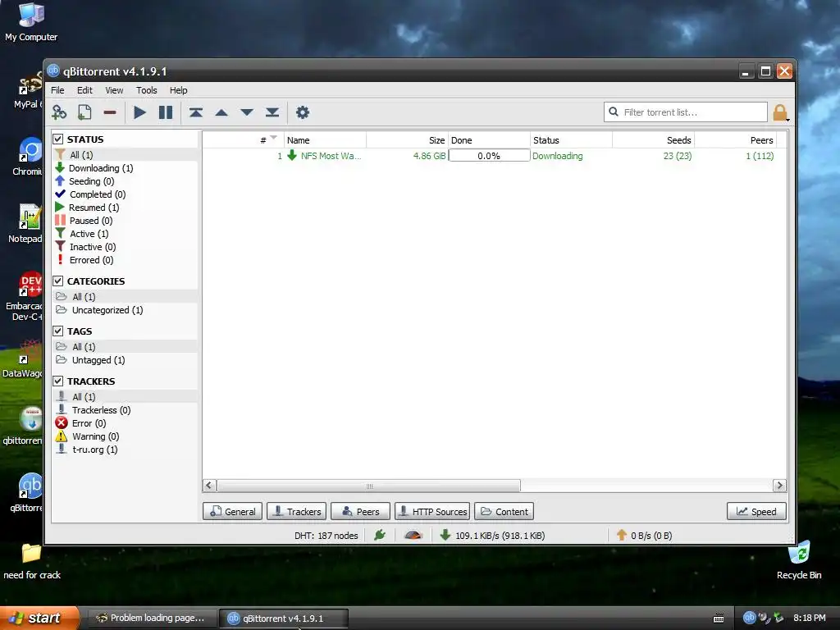
Task: Pause torrents with the pause icon
Action: pyautogui.click(x=166, y=112)
